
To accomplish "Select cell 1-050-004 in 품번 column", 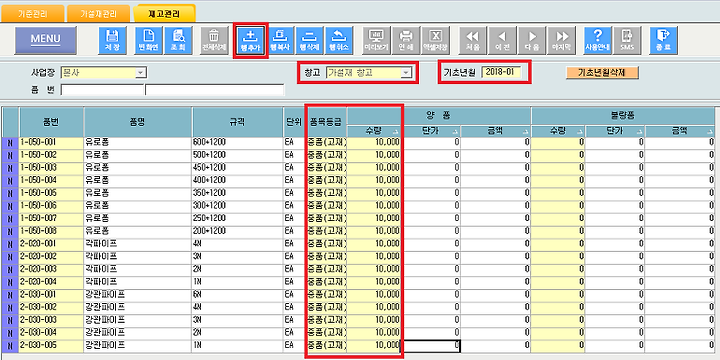I will [51, 180].
